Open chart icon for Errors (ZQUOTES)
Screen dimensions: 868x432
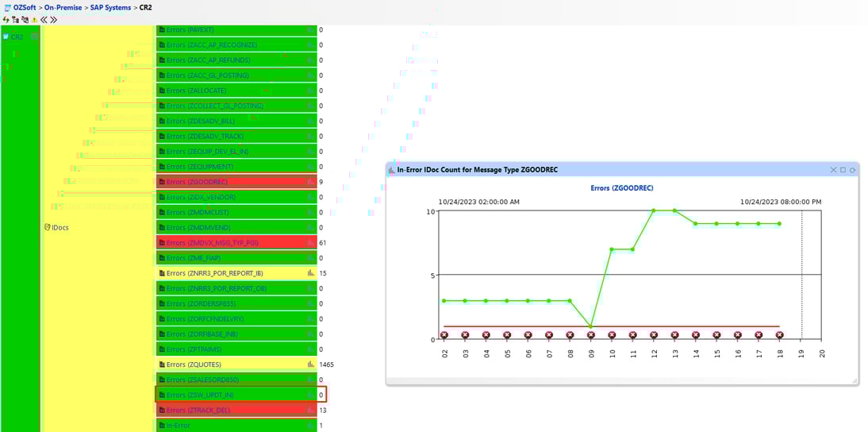310,364
